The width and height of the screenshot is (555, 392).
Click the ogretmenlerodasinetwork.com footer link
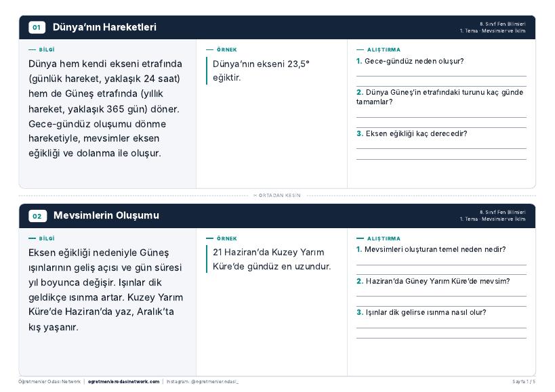point(123,382)
